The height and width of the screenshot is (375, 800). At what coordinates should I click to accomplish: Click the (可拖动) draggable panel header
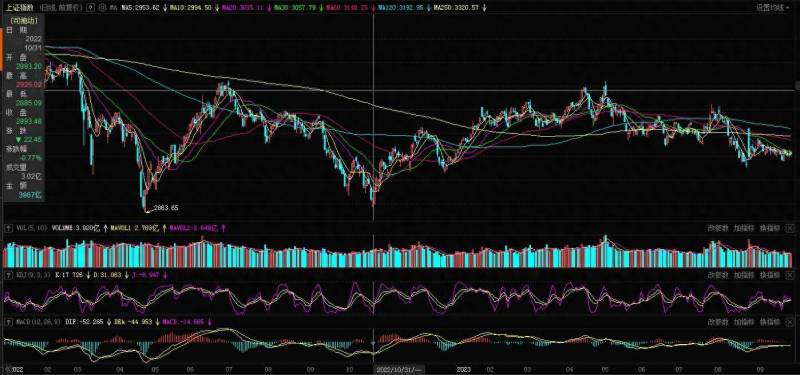coord(23,20)
